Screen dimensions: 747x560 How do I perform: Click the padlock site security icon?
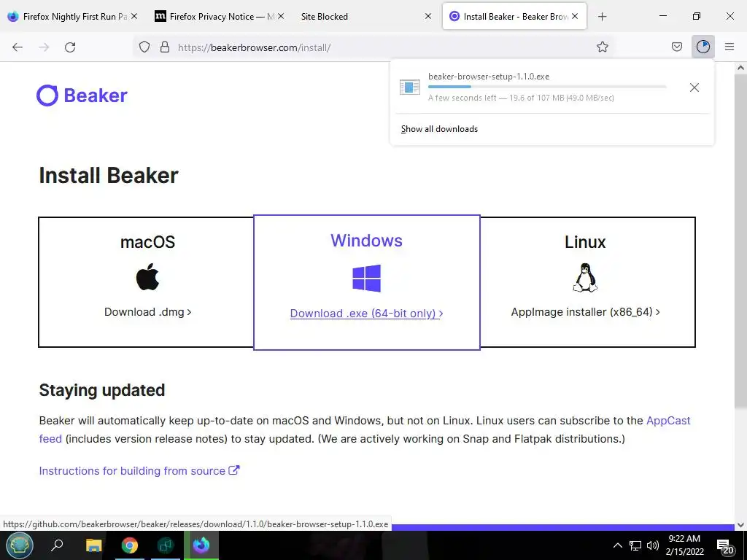click(165, 47)
